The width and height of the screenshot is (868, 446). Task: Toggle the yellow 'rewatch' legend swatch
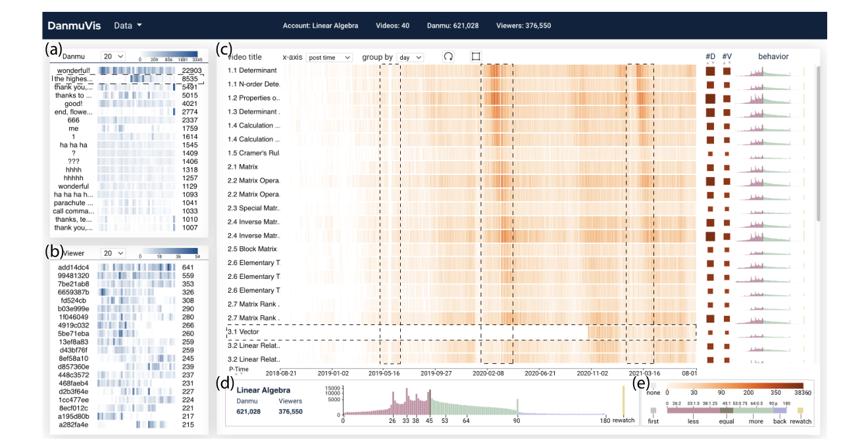pyautogui.click(x=800, y=410)
